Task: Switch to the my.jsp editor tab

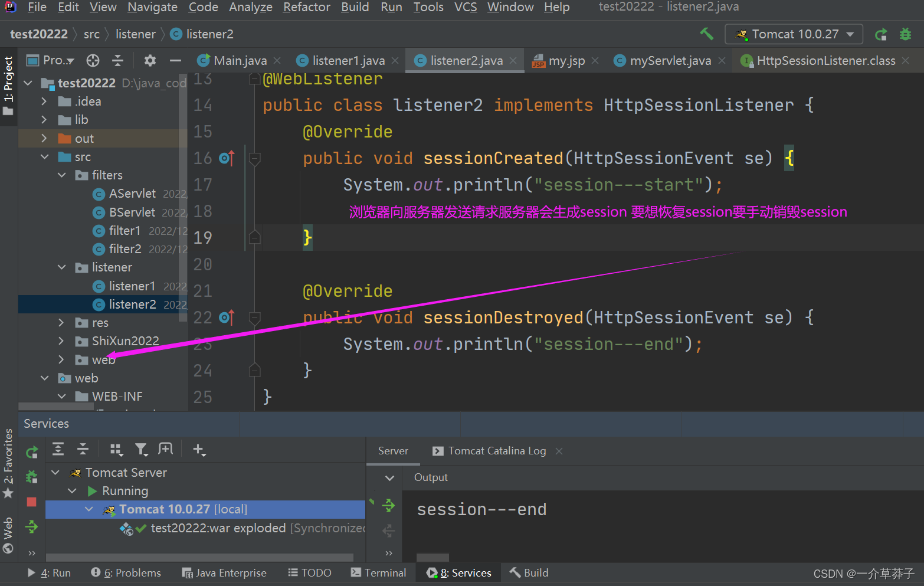Action: 566,60
